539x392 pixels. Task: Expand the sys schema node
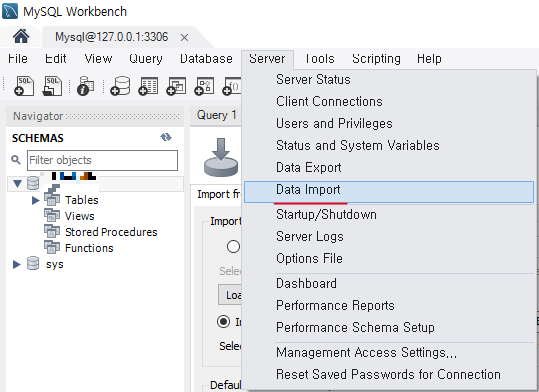tap(16, 264)
